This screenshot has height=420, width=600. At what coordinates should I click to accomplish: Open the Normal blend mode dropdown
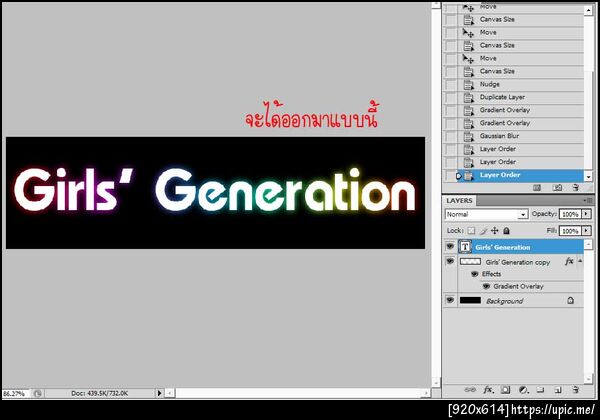[x=487, y=214]
